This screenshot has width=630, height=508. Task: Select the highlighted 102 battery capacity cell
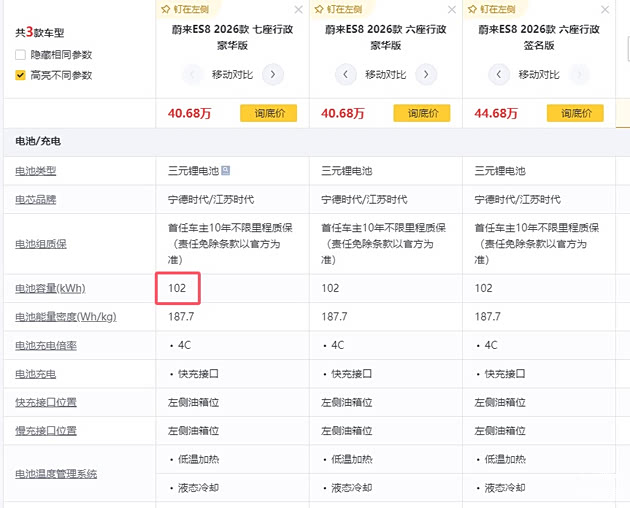(179, 288)
